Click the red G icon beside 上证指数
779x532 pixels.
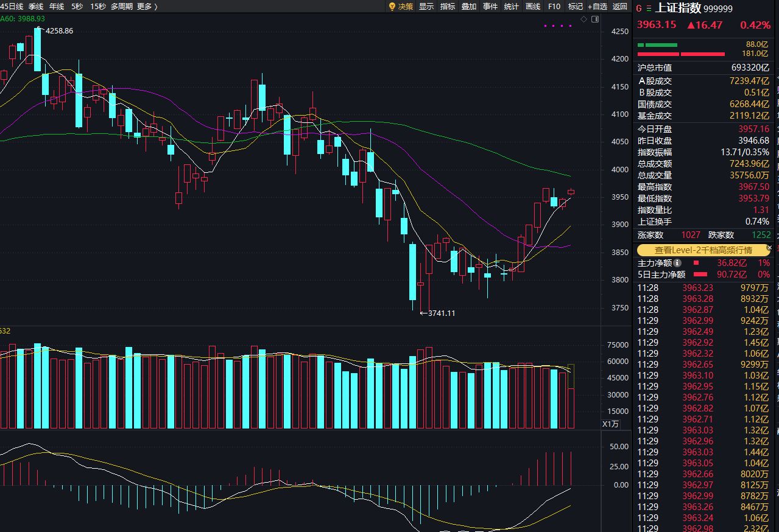(x=639, y=9)
